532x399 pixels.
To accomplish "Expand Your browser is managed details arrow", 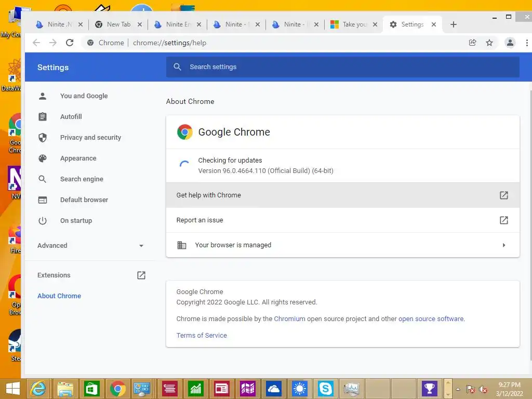I will (504, 245).
